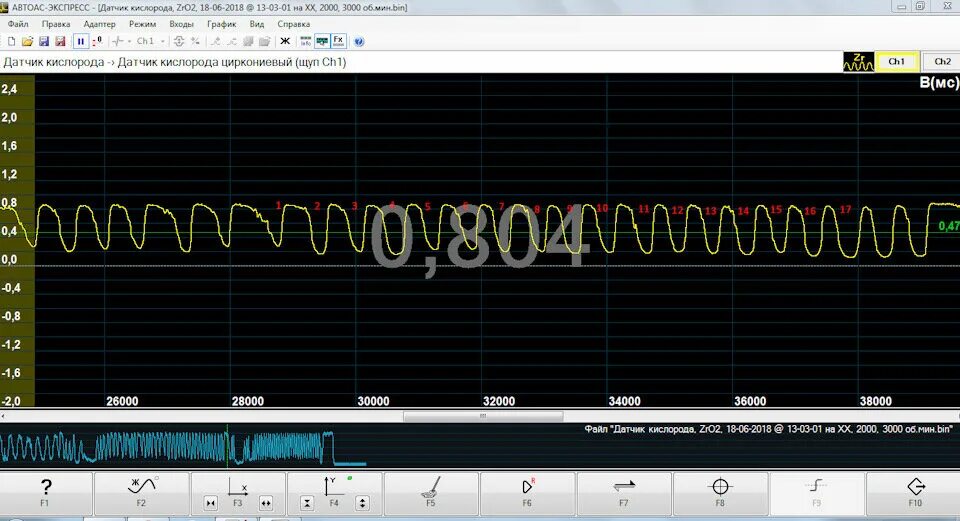The image size is (960, 521).
Task: Click the 2,4 voltage axis label
Action: [x=9, y=89]
